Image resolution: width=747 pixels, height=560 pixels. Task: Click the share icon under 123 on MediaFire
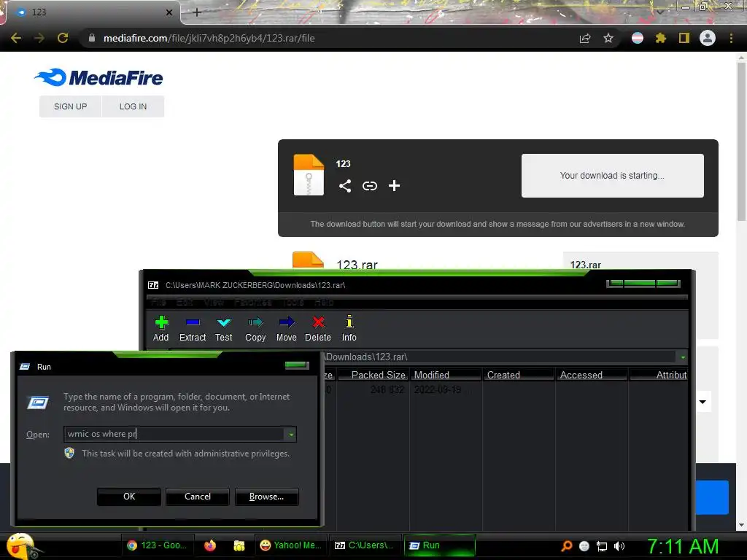point(345,186)
